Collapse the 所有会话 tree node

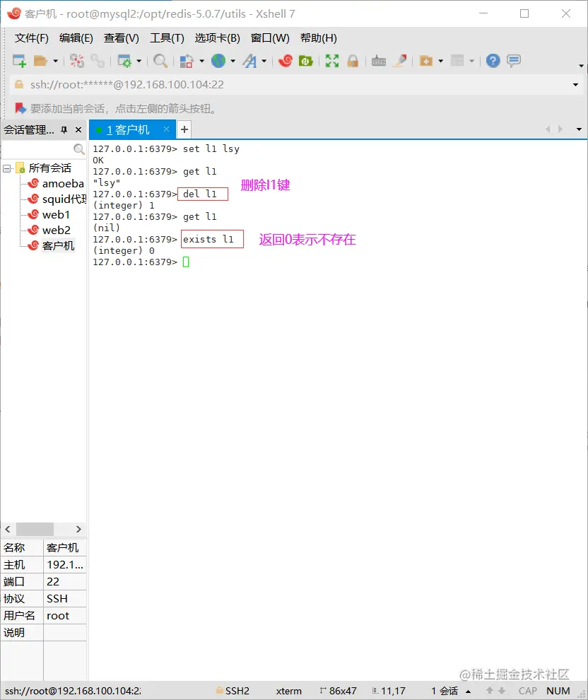tap(6, 168)
